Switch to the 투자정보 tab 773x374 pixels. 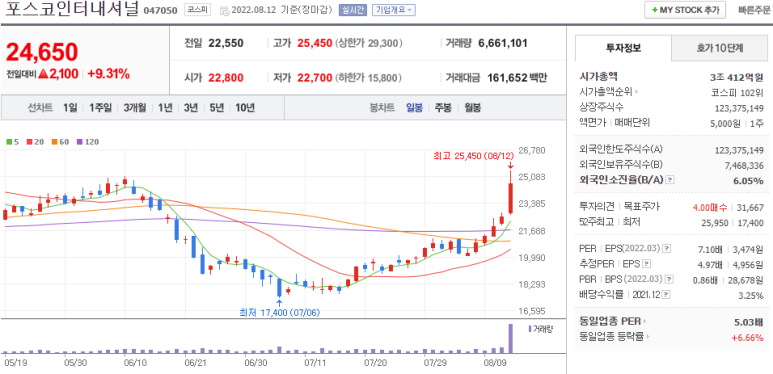coord(623,48)
